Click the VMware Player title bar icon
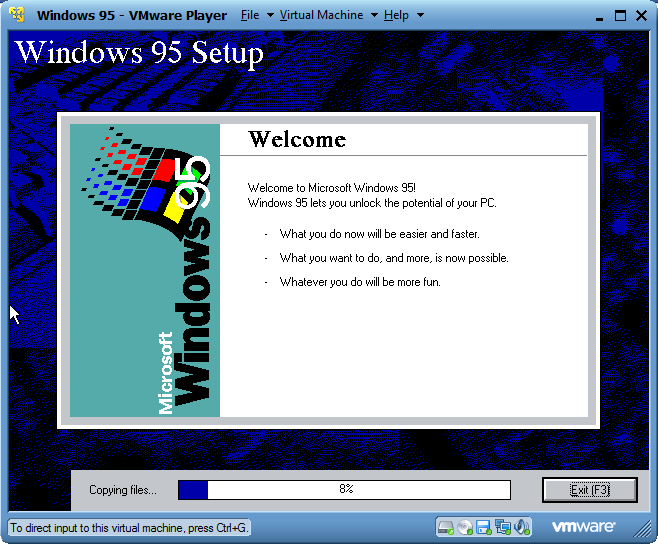 [x=17, y=15]
